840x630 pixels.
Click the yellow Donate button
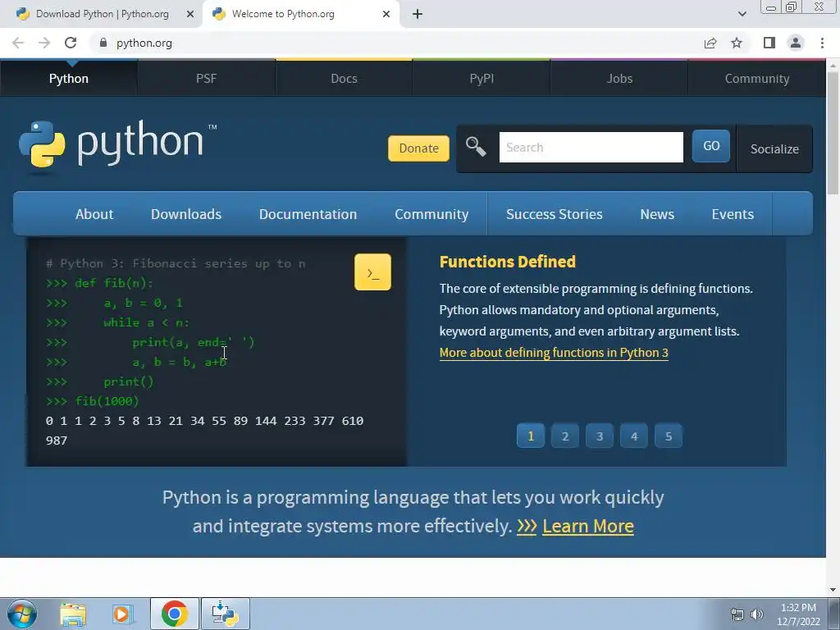click(x=418, y=148)
